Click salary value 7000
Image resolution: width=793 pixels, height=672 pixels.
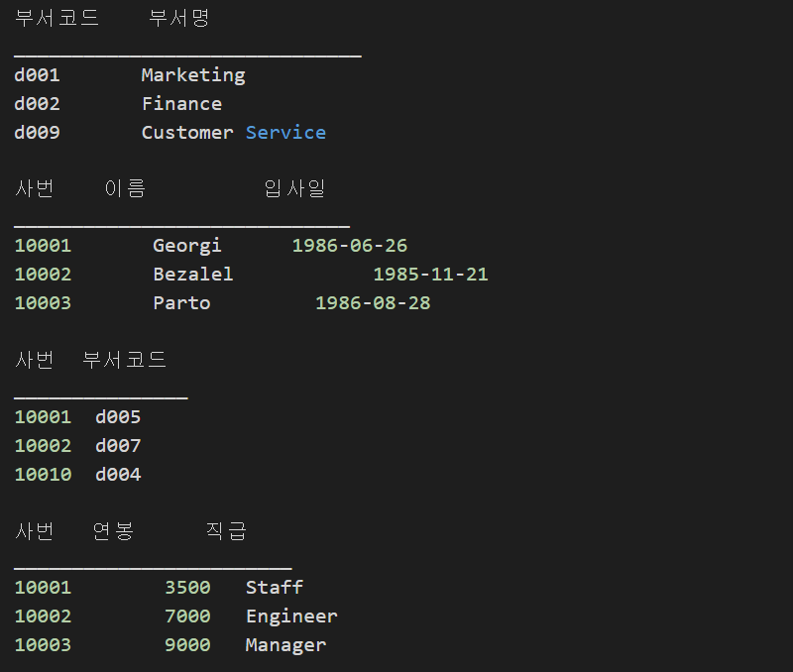187,616
